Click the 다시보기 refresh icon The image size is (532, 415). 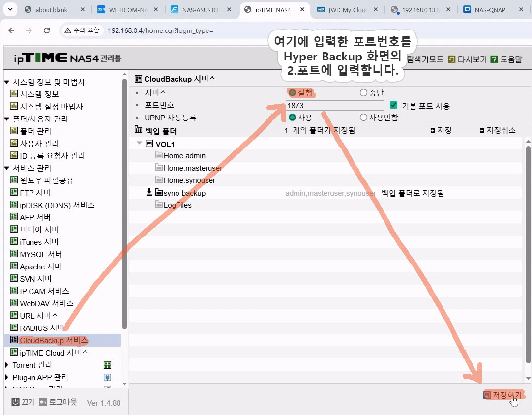coord(452,59)
